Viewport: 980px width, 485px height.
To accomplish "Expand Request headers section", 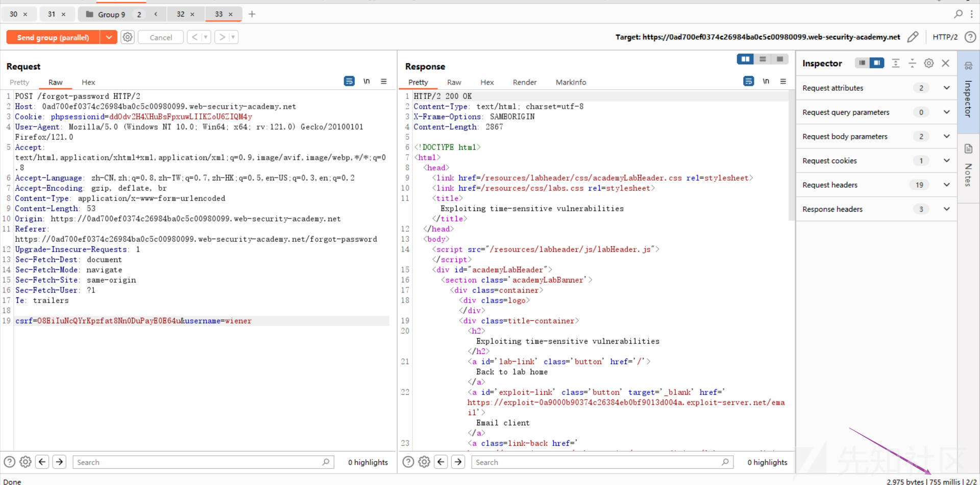I will pyautogui.click(x=876, y=185).
